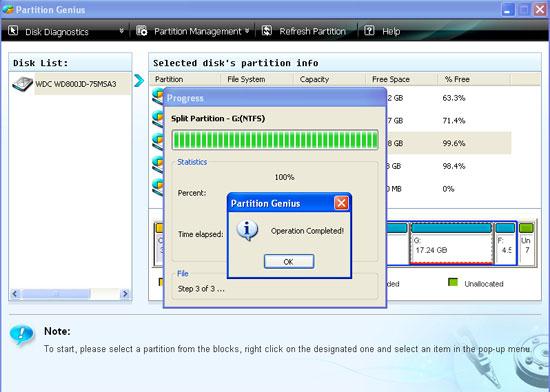Click the green Unallocated legend swatch
This screenshot has width=550, height=392.
(x=453, y=282)
